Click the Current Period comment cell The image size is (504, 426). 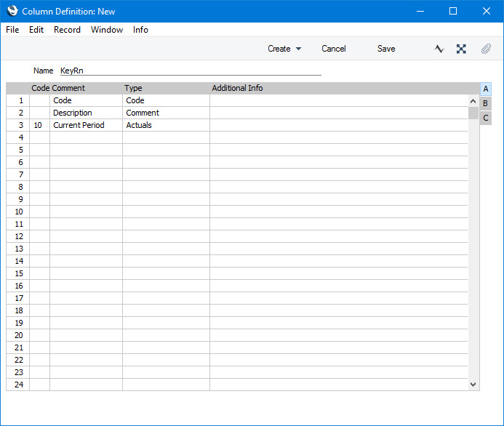[x=86, y=125]
